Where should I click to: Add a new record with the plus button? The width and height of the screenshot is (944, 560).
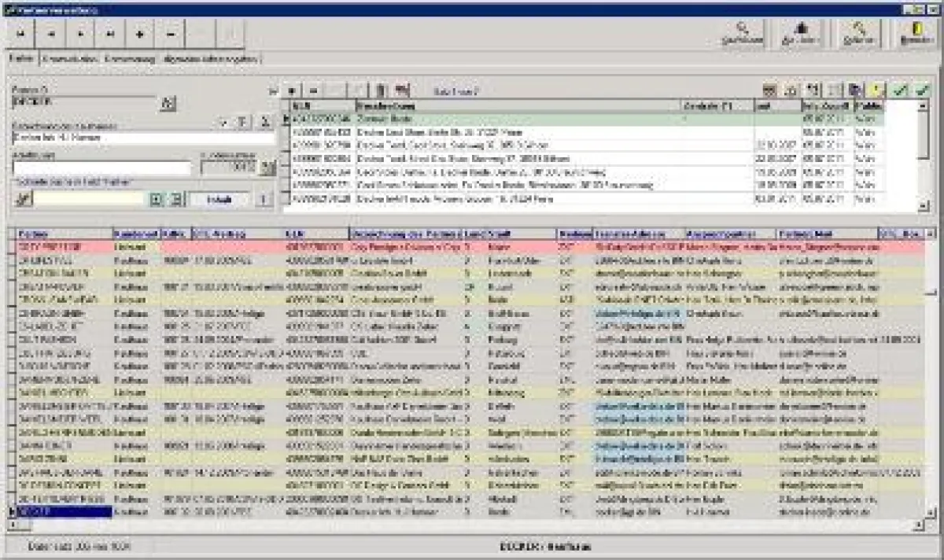140,35
